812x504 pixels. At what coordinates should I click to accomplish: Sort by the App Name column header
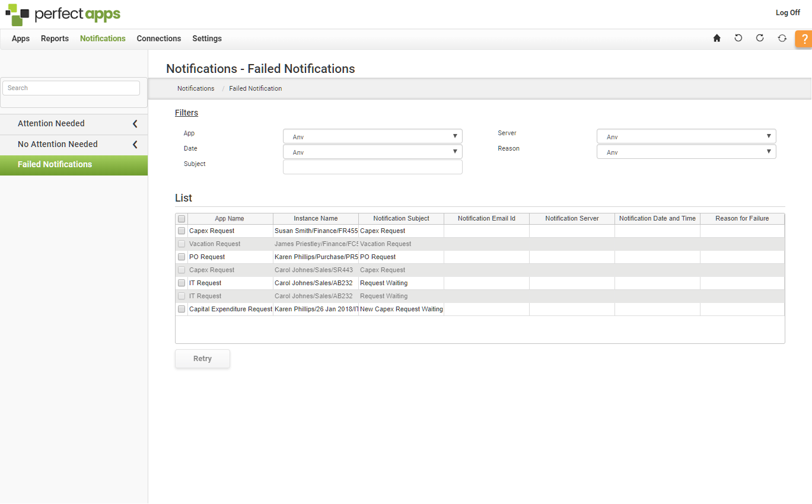coord(230,219)
